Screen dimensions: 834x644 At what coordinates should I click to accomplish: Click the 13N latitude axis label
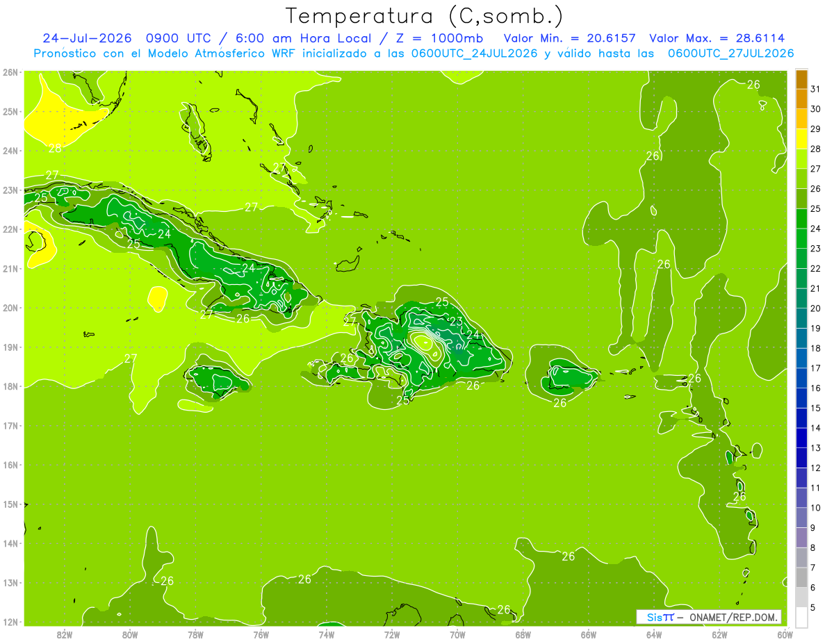pos(10,583)
